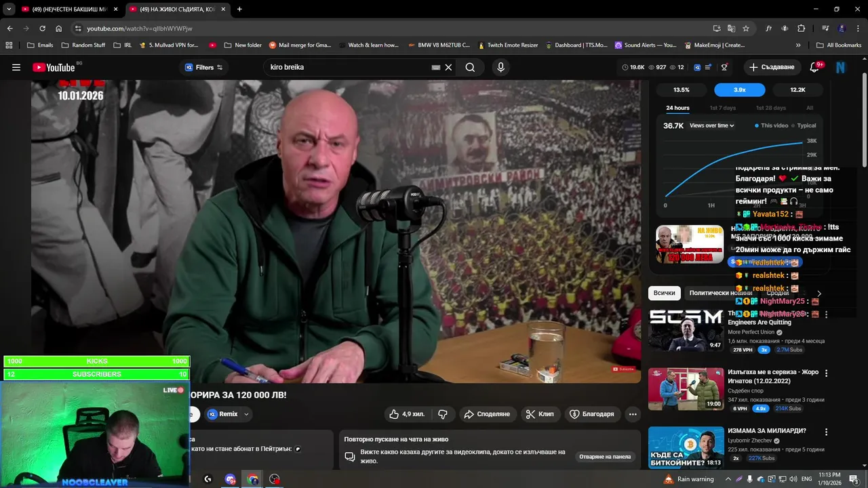Open the 'Views over time' dropdown
Viewport: 868px width, 488px height.
(712, 125)
